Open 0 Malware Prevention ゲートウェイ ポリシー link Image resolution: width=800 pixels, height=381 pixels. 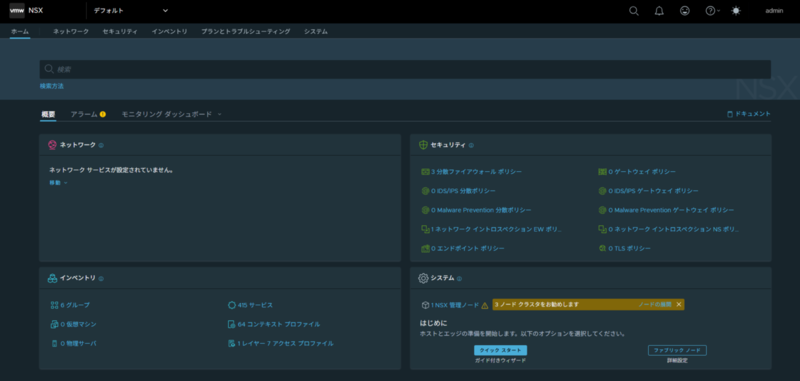click(671, 210)
